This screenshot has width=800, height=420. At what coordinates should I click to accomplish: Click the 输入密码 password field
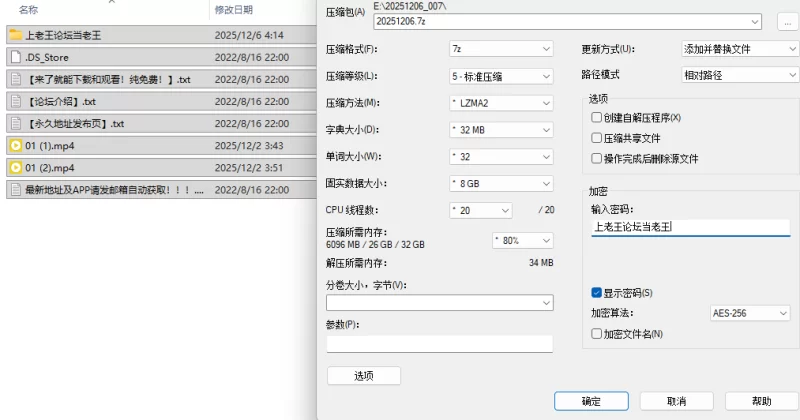690,227
